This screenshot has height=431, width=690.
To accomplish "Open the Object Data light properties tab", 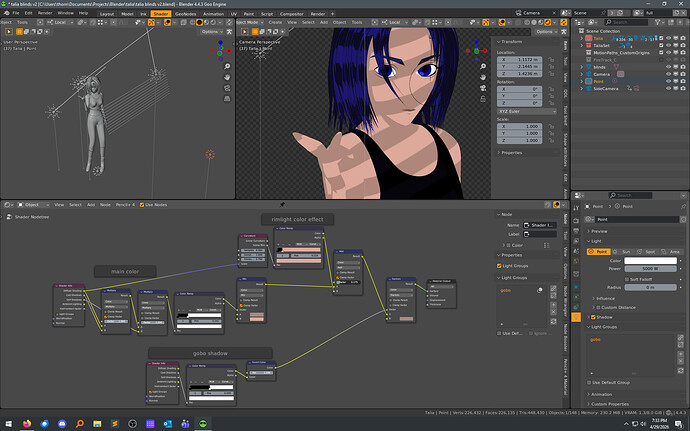I will point(576,317).
